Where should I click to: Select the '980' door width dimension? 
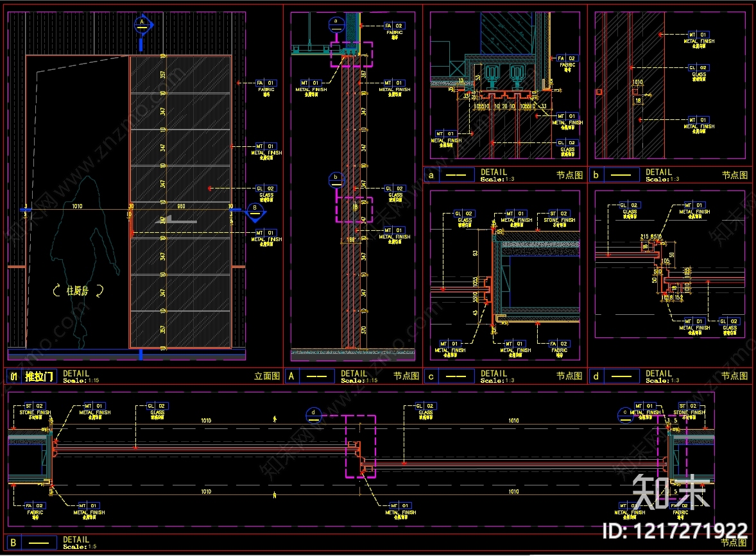click(181, 206)
